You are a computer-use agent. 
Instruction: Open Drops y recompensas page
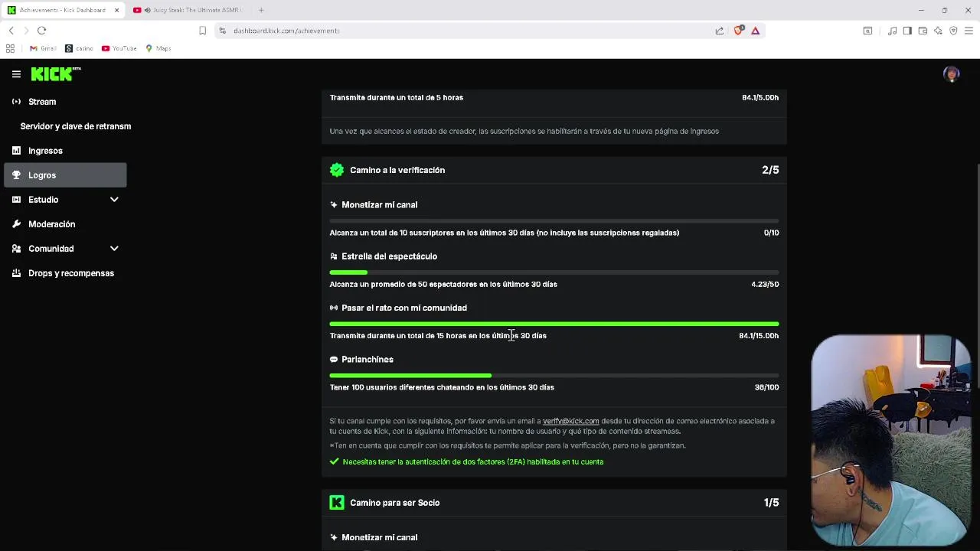70,273
